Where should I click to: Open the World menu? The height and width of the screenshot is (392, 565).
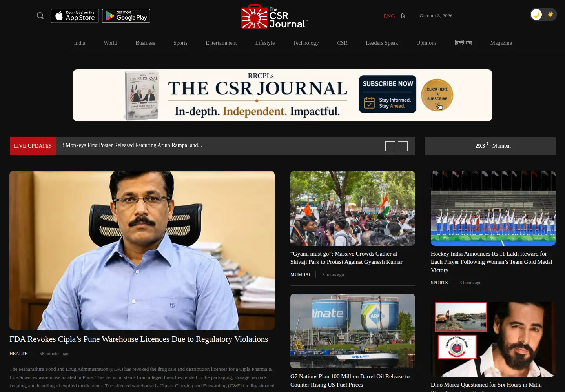(110, 43)
